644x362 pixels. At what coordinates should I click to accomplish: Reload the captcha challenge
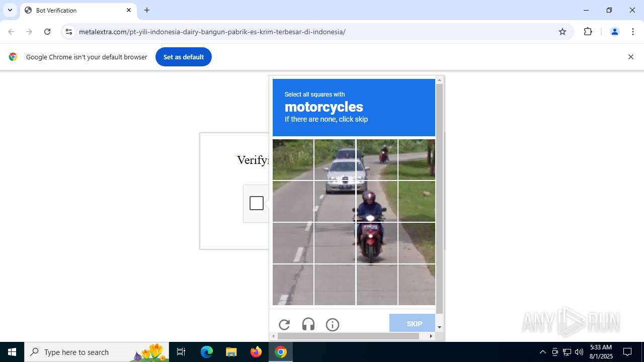point(284,324)
